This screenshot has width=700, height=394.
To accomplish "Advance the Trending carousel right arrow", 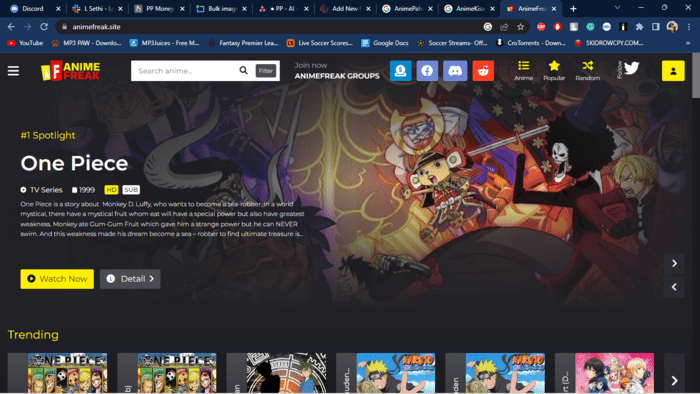I will (x=674, y=380).
